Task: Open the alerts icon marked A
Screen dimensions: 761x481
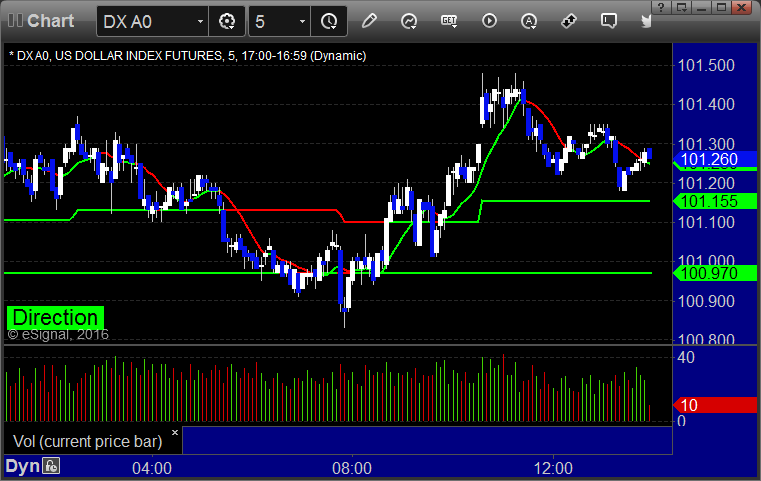Action: click(529, 21)
